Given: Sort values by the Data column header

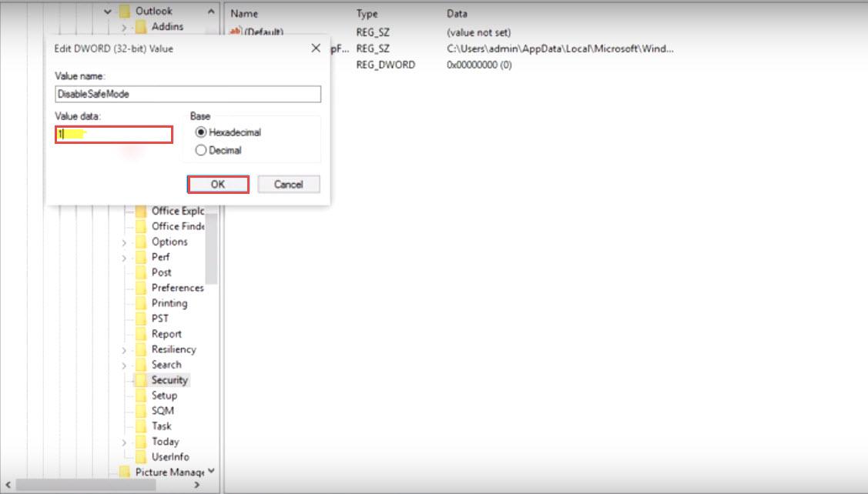Looking at the screenshot, I should pyautogui.click(x=457, y=13).
